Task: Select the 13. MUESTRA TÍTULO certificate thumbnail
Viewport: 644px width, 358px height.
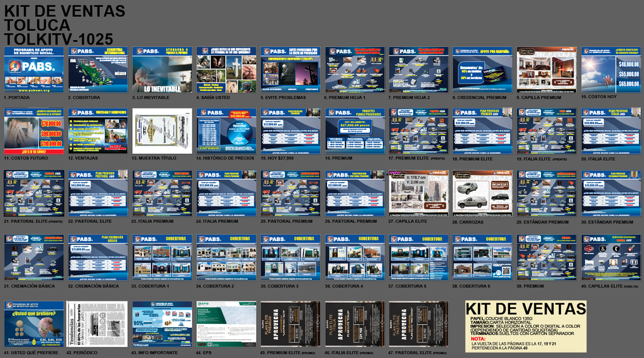Action: tap(162, 131)
